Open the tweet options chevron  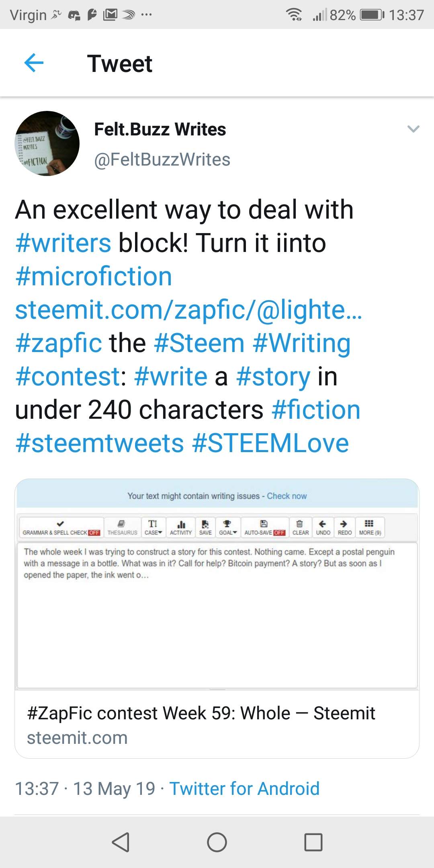413,129
